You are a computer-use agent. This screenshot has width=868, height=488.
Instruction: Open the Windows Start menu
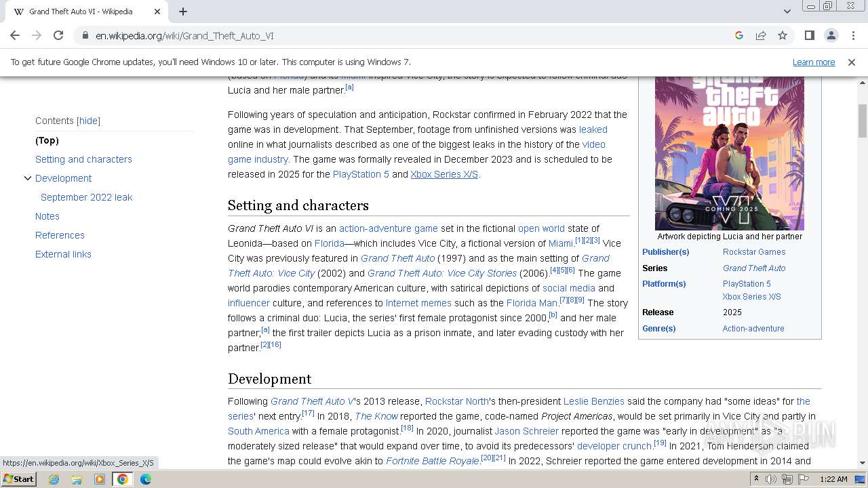19,479
